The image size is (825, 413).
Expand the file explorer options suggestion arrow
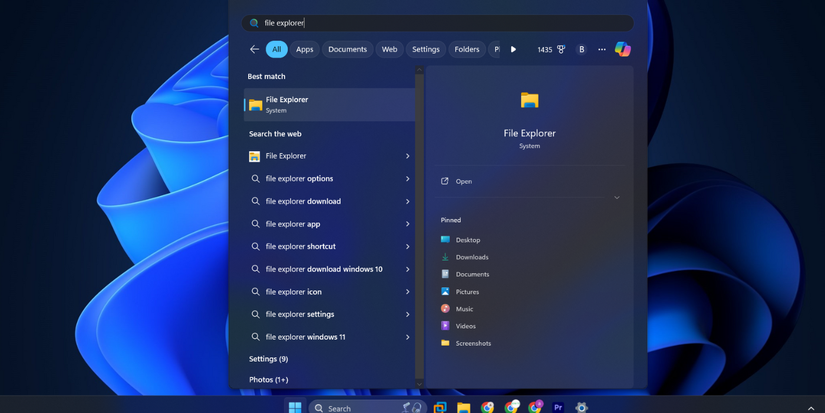click(407, 178)
